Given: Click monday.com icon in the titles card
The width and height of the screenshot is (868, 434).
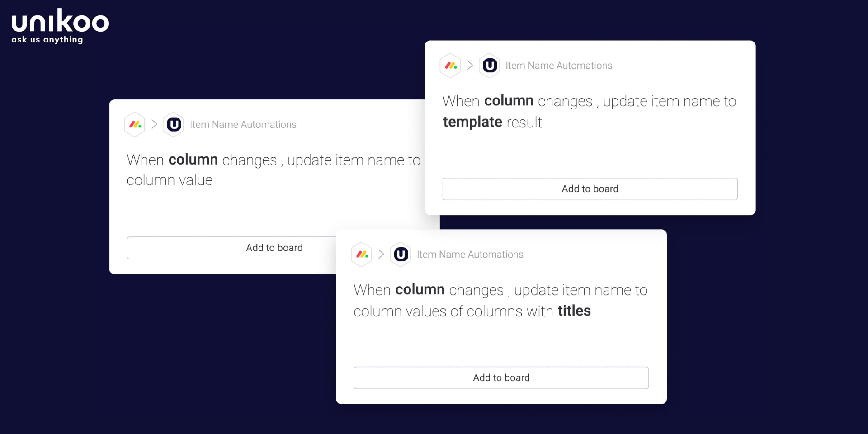Looking at the screenshot, I should click(x=362, y=255).
